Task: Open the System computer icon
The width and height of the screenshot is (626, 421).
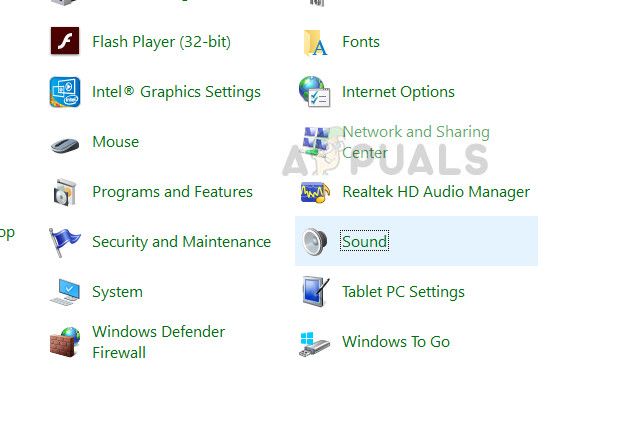Action: coord(65,292)
